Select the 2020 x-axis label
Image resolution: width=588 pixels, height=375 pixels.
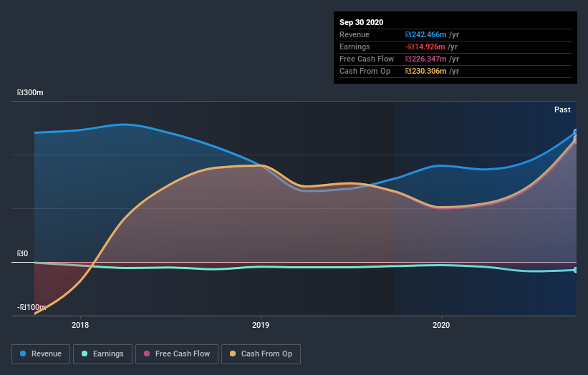[x=441, y=325]
